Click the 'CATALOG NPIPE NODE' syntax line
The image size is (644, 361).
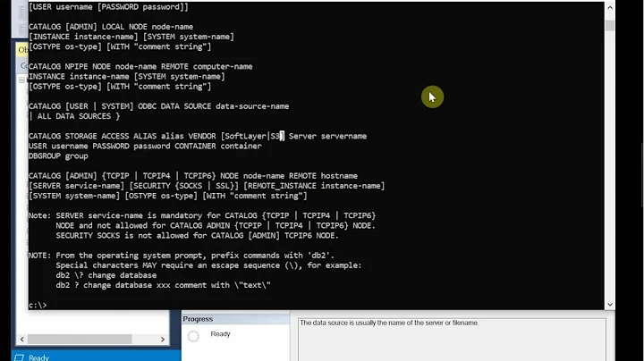pyautogui.click(x=140, y=66)
